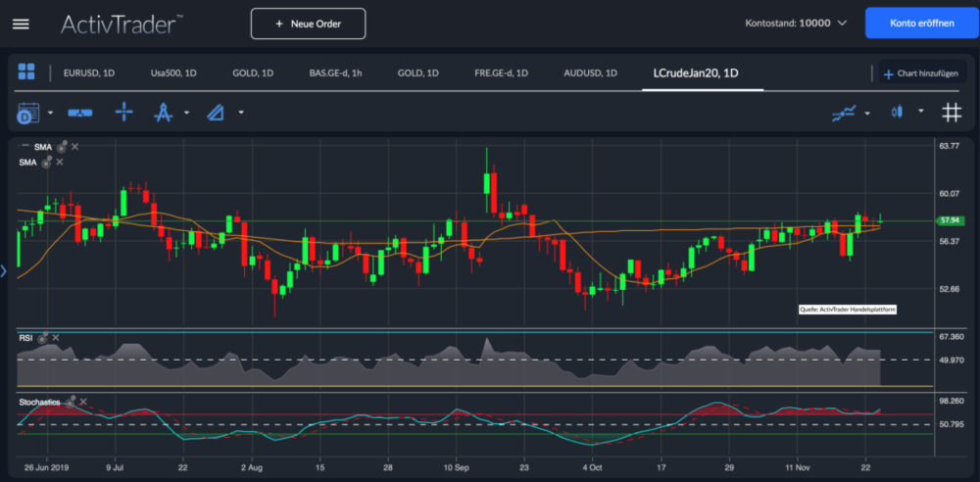Click the Kontostand: 10000 balance text
Image resolution: width=980 pixels, height=482 pixels.
(x=788, y=24)
